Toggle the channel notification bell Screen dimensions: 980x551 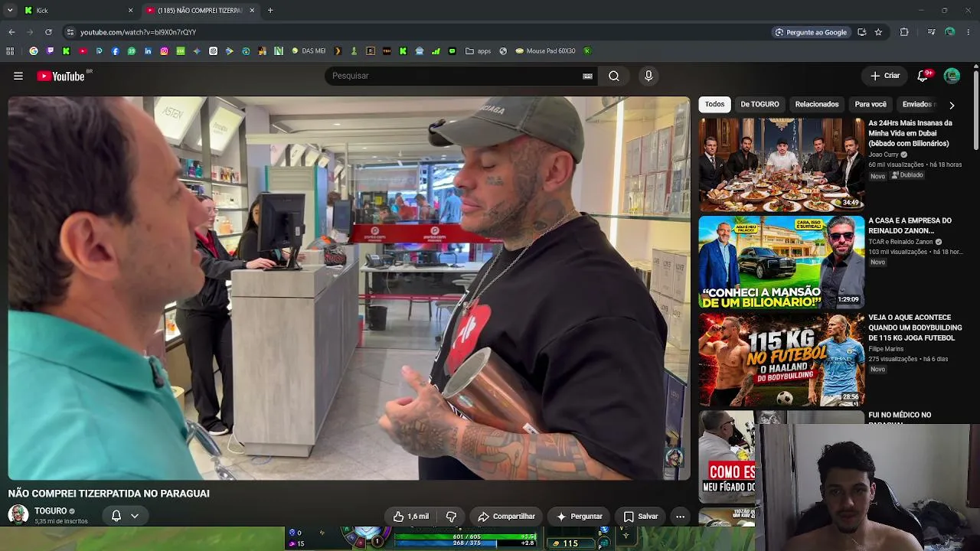point(116,516)
